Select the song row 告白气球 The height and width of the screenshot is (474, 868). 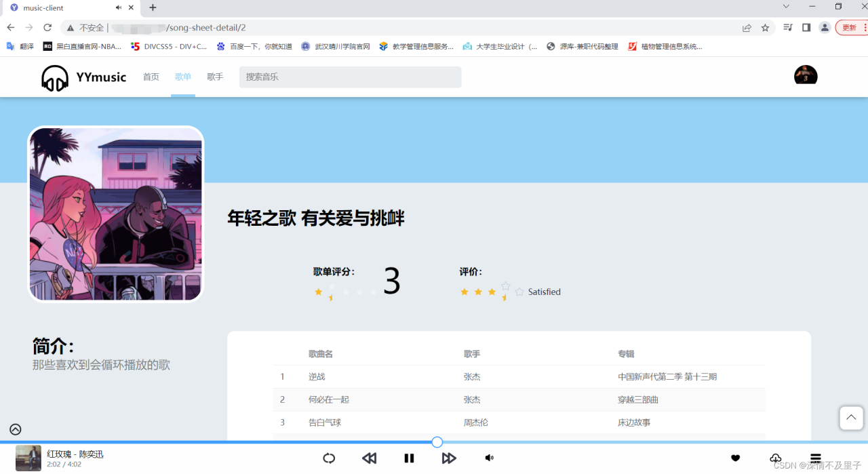(x=519, y=422)
